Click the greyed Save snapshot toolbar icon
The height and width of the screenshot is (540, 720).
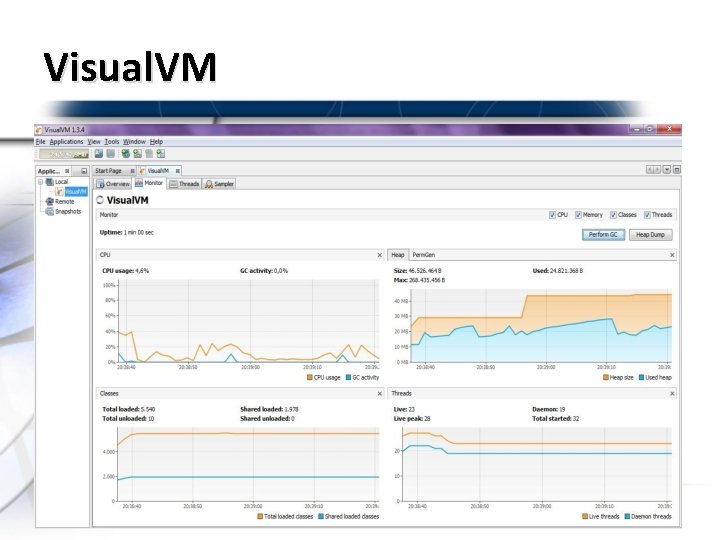point(111,154)
